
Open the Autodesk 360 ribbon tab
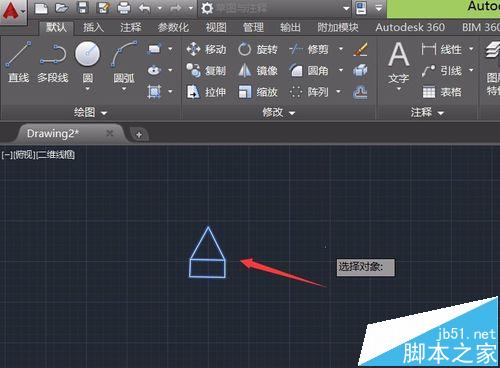pos(410,27)
